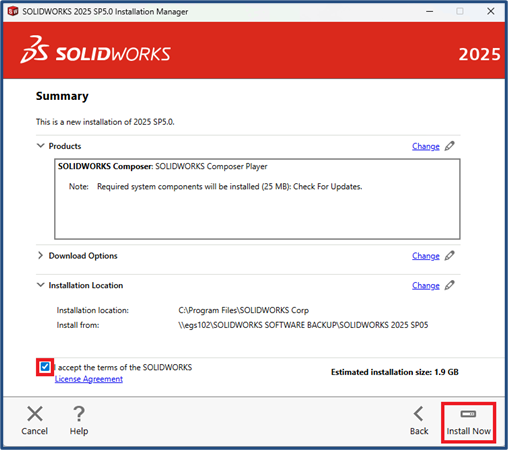Click 'This is a new installation' text
Screen dimensions: 508x450
[x=105, y=122]
